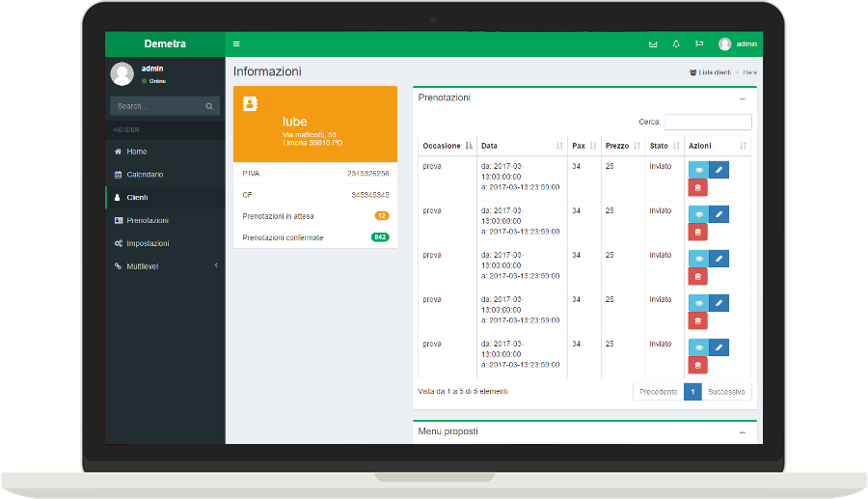Open Calendario in the sidebar

145,175
